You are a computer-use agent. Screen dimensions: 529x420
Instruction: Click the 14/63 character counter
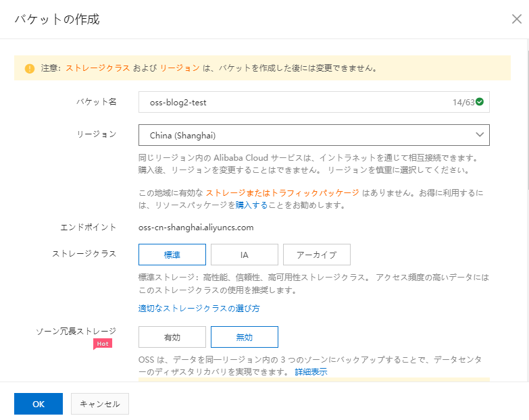[463, 102]
